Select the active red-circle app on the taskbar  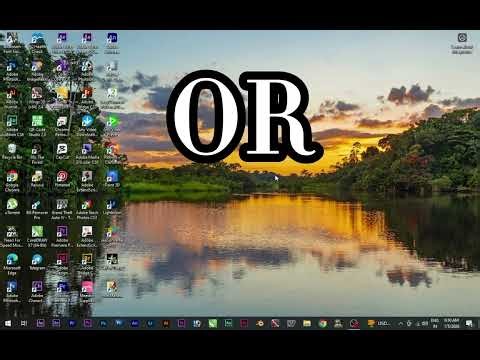tap(355, 323)
